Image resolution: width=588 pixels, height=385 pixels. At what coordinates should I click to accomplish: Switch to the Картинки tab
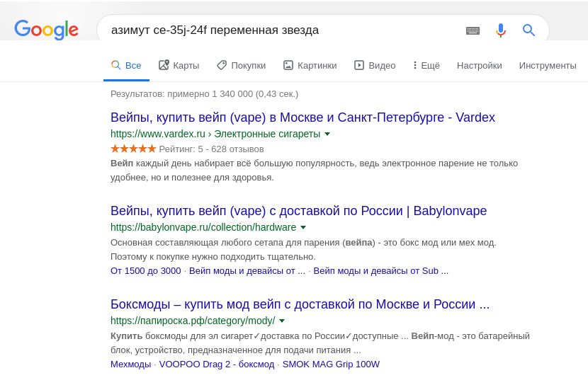[310, 66]
